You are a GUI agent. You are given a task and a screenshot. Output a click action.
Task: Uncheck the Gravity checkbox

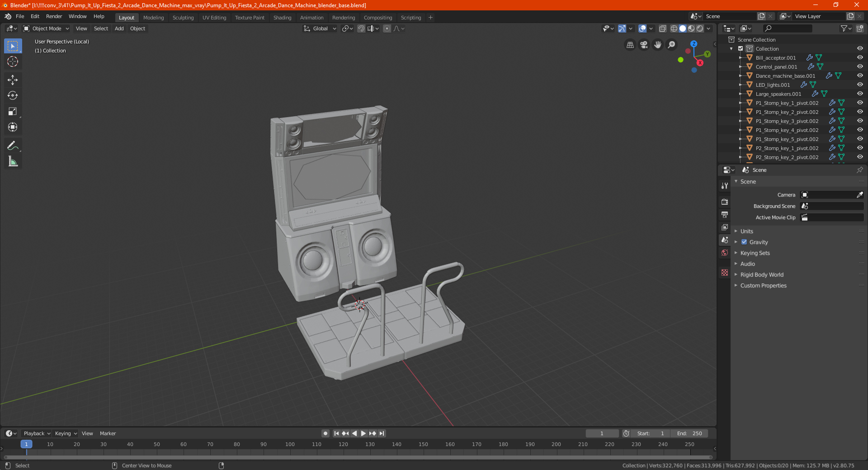pos(744,242)
